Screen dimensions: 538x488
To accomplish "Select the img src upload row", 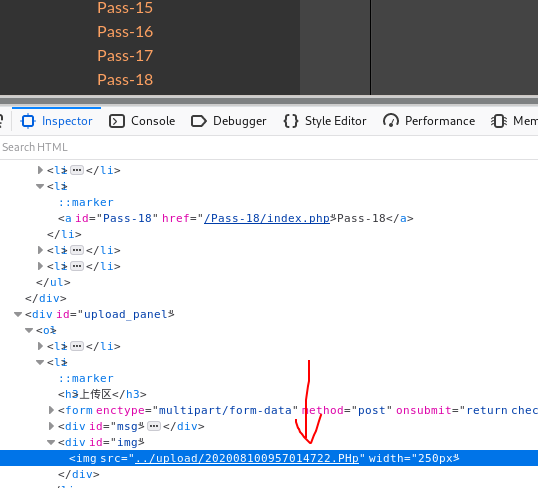I will pyautogui.click(x=269, y=458).
